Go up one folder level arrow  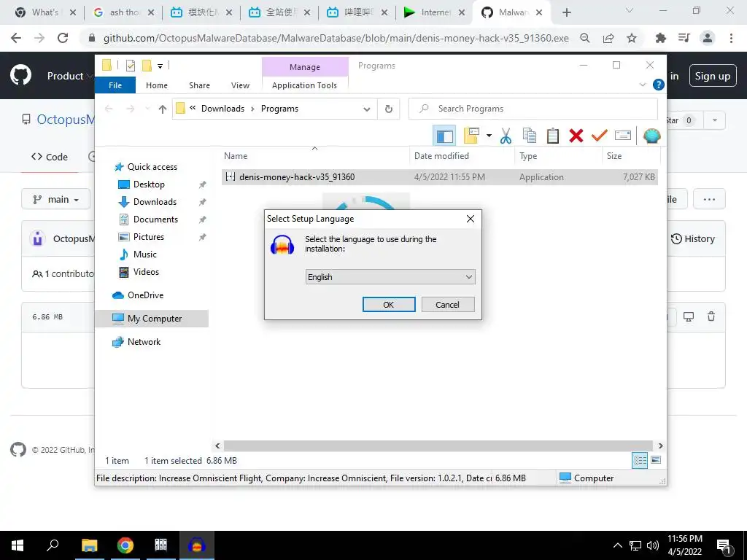[x=163, y=109]
